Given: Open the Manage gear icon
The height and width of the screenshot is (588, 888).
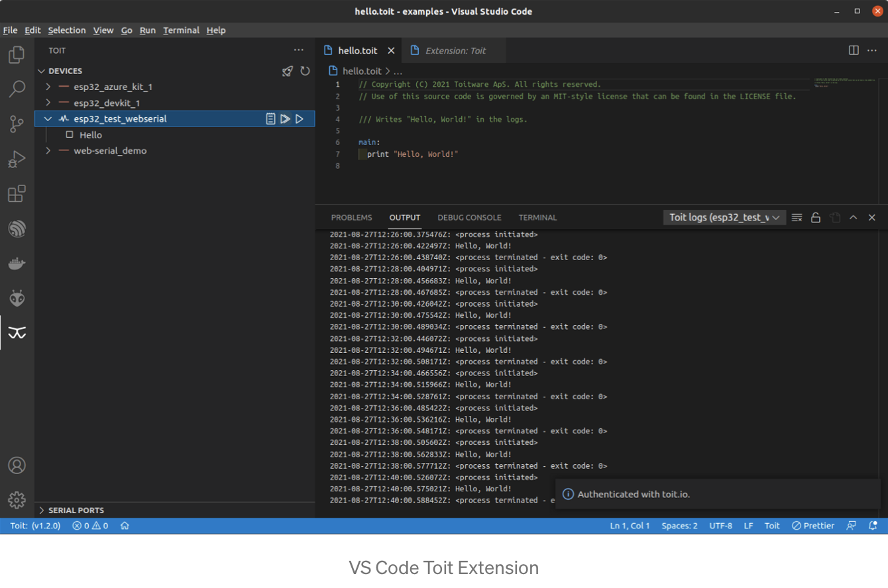Looking at the screenshot, I should [x=17, y=500].
